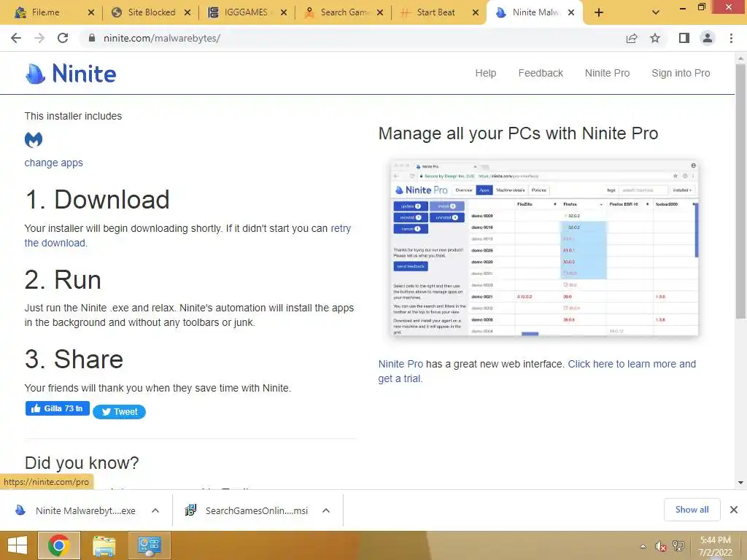Switch to the Start Beat tab

(436, 12)
